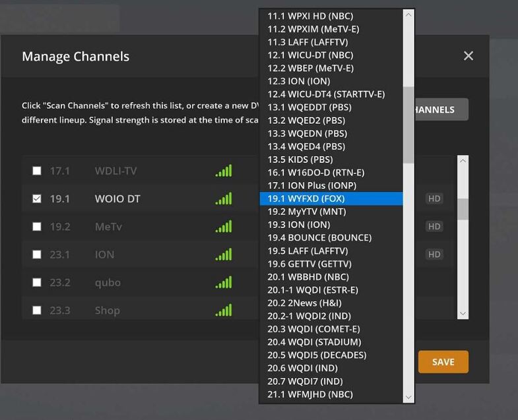Viewport: 518px width, 420px height.
Task: Choose 11.2 WPXIM (MeTV-E) option
Action: click(331, 29)
